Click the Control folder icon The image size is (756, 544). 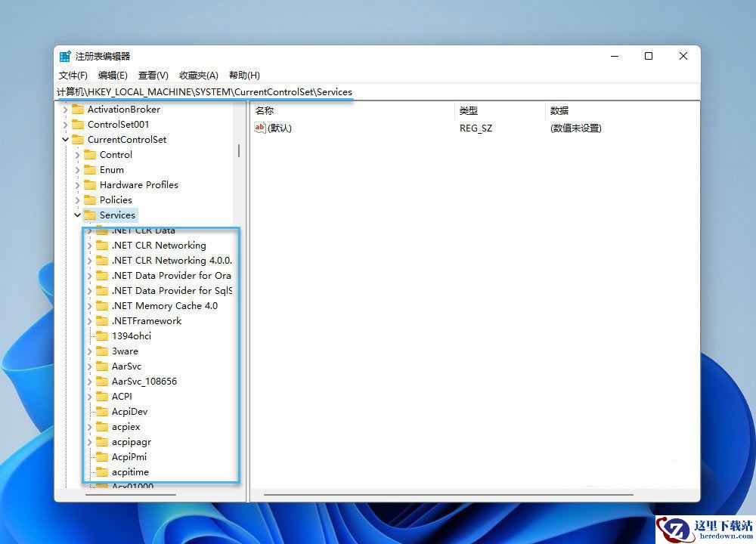coord(90,155)
